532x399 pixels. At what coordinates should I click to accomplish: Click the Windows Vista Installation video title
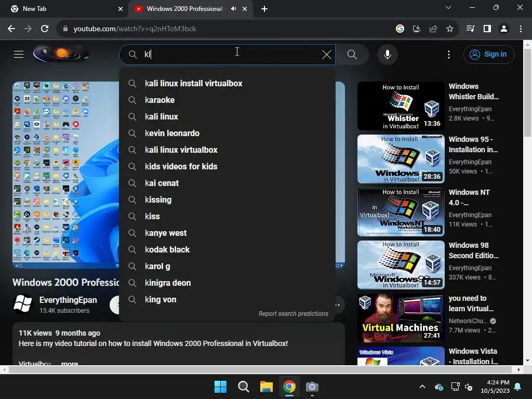(x=473, y=356)
